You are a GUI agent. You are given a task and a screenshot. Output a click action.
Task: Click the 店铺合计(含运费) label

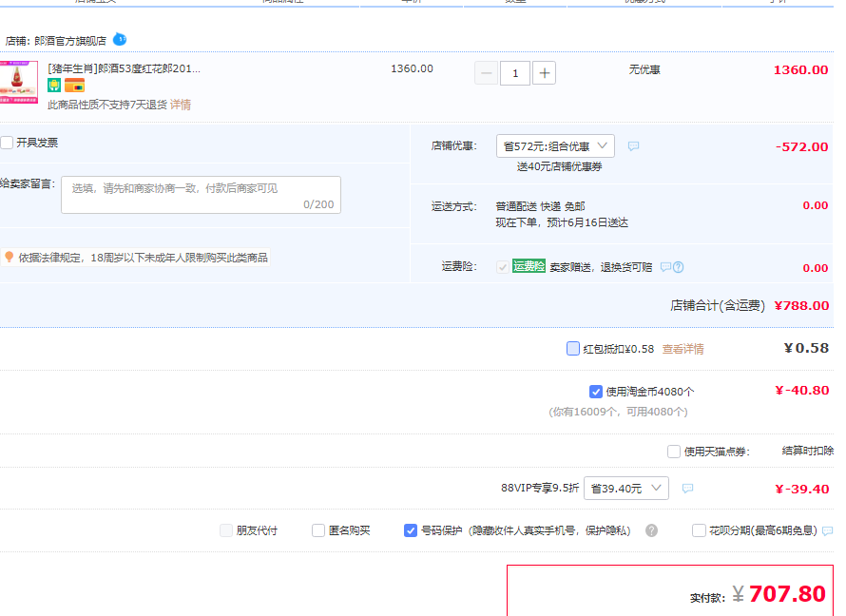click(718, 306)
